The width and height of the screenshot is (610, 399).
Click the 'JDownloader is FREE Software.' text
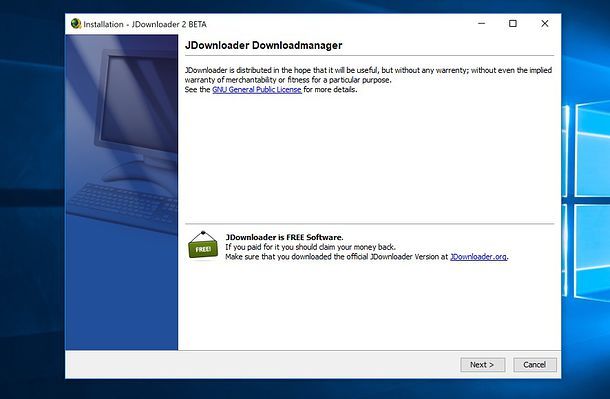click(x=284, y=237)
